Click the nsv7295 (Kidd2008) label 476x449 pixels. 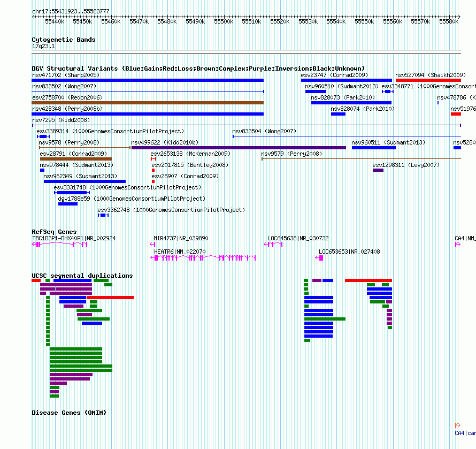[61, 120]
